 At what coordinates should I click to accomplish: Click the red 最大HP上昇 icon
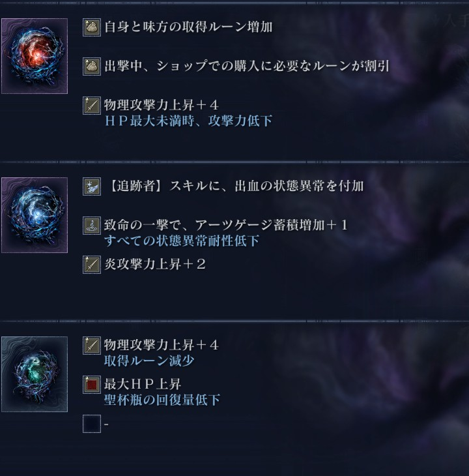[92, 385]
